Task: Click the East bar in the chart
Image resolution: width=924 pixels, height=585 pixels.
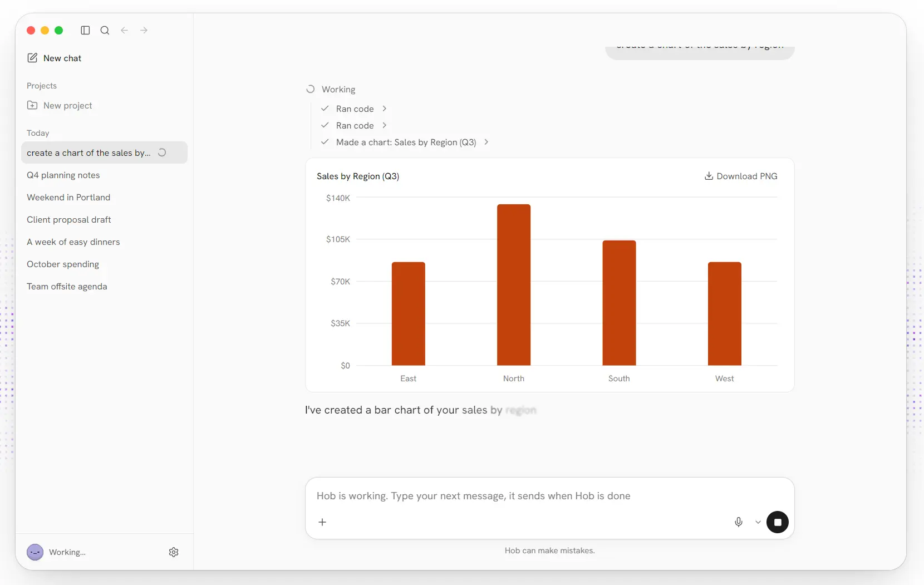Action: [x=409, y=313]
